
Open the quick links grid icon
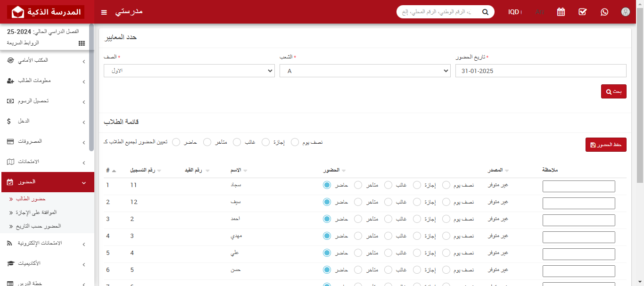[81, 43]
